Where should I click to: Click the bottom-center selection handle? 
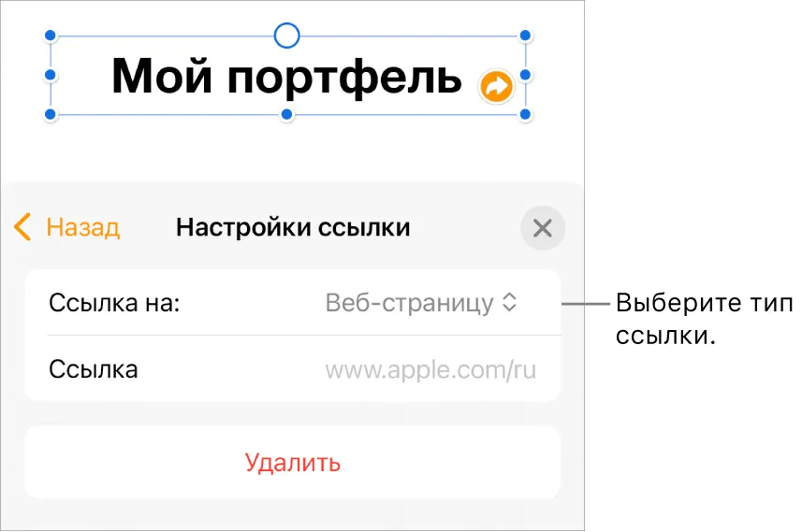(287, 114)
